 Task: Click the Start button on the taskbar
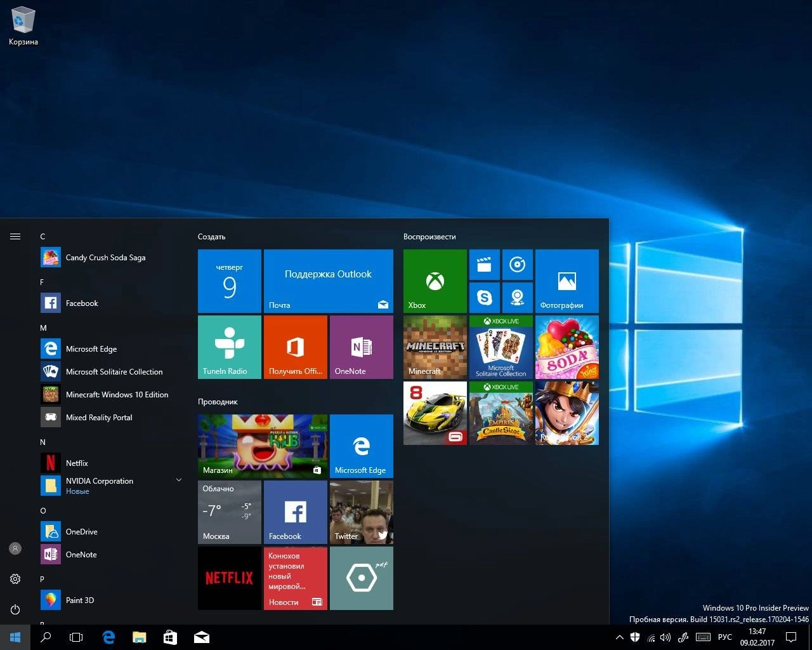pos(15,637)
